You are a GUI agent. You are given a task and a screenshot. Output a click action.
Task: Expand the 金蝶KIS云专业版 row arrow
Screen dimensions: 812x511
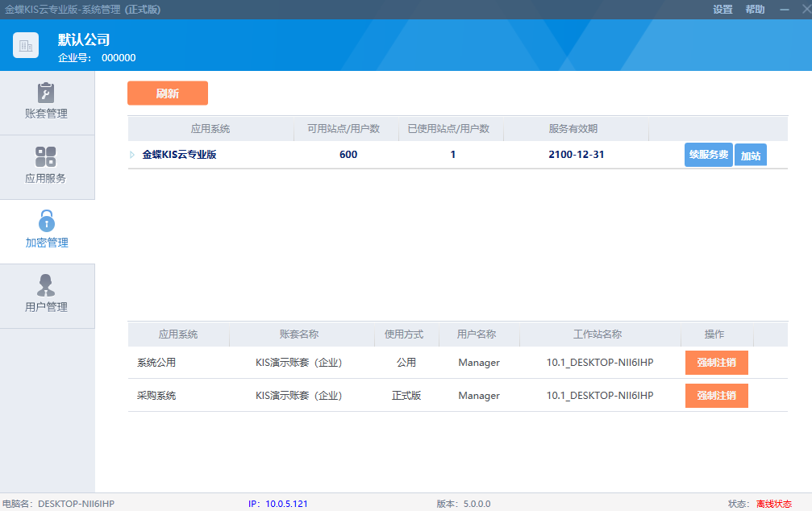click(x=132, y=155)
